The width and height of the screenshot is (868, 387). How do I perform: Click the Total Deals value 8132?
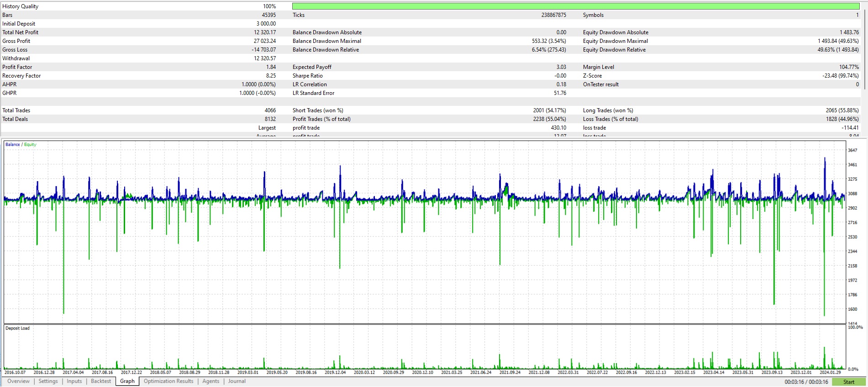pos(270,119)
